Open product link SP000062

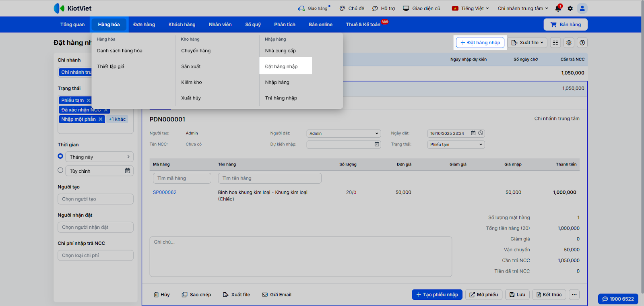(x=165, y=192)
